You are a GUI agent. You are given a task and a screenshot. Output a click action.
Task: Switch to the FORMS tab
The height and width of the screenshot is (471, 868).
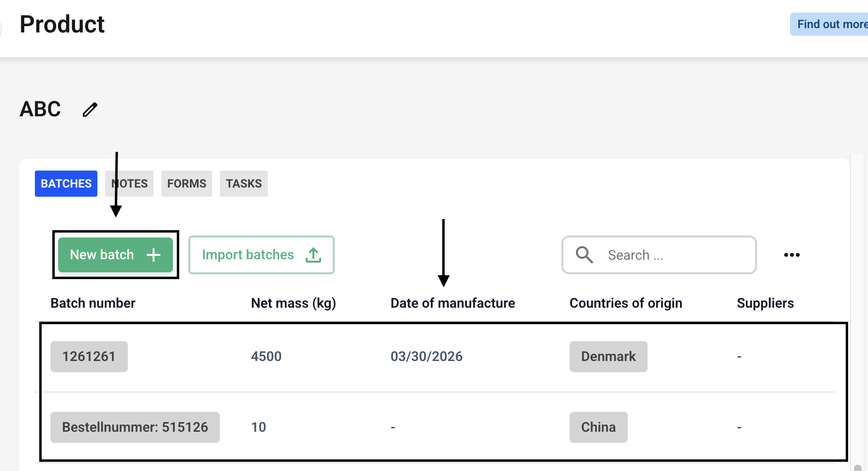tap(186, 184)
